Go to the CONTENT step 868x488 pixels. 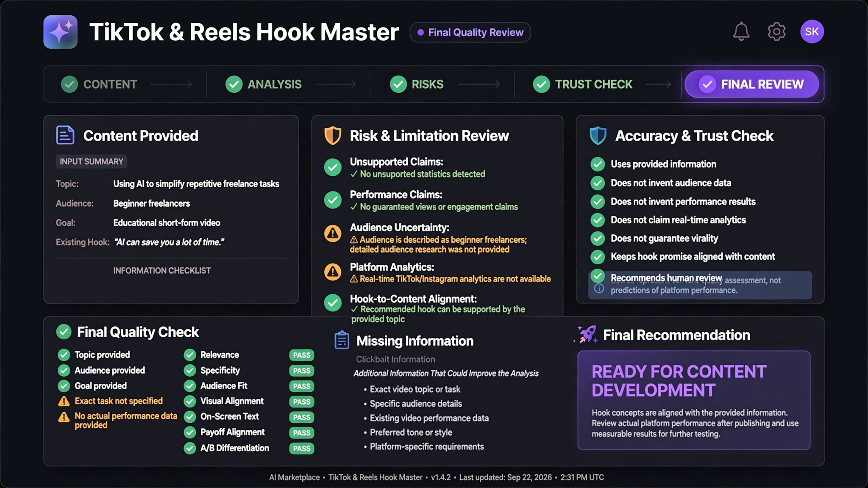[x=99, y=84]
